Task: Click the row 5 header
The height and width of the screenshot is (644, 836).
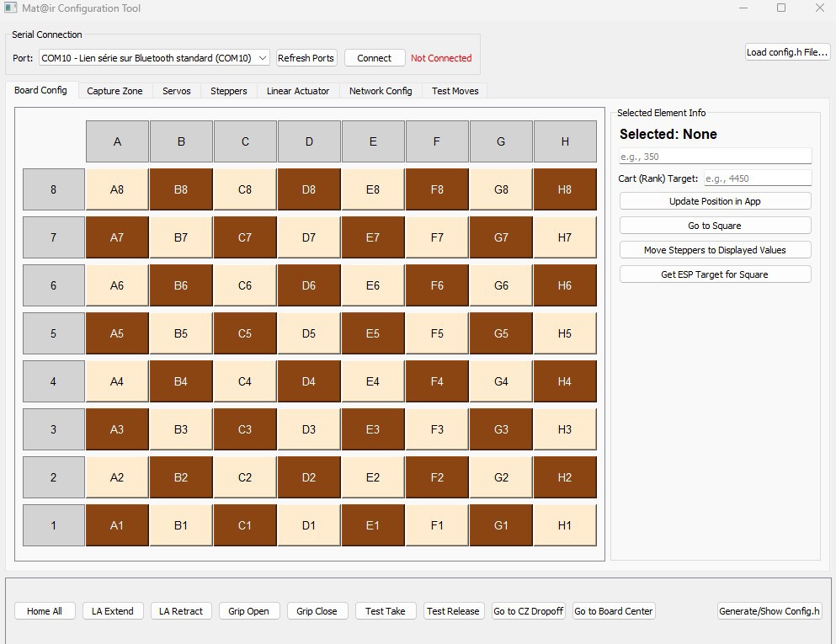Action: [54, 333]
